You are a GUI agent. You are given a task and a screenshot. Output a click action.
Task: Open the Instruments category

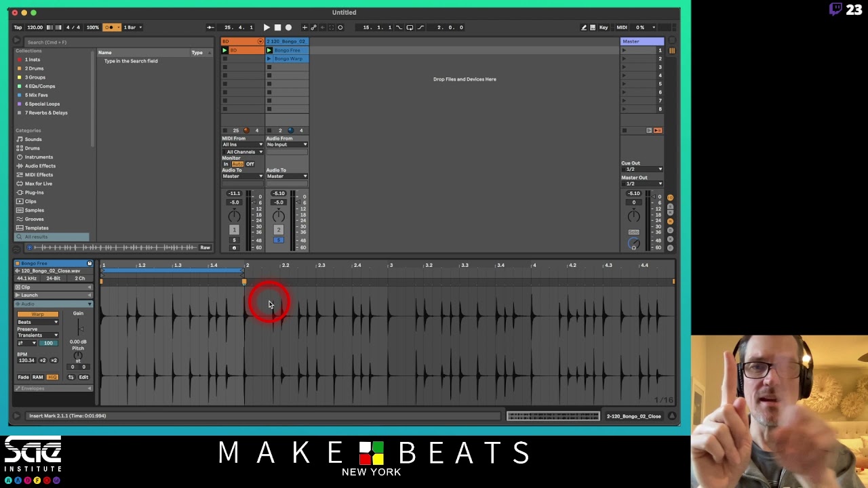pos(39,157)
